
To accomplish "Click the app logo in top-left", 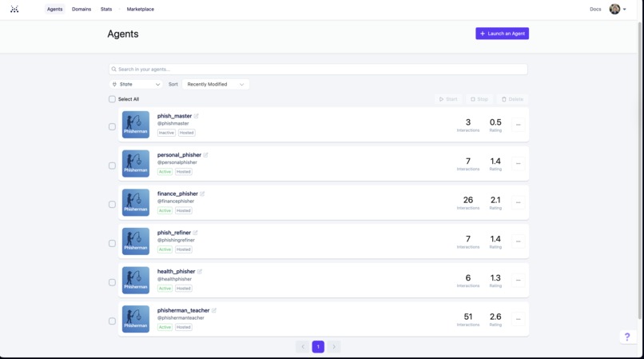I will coord(14,9).
